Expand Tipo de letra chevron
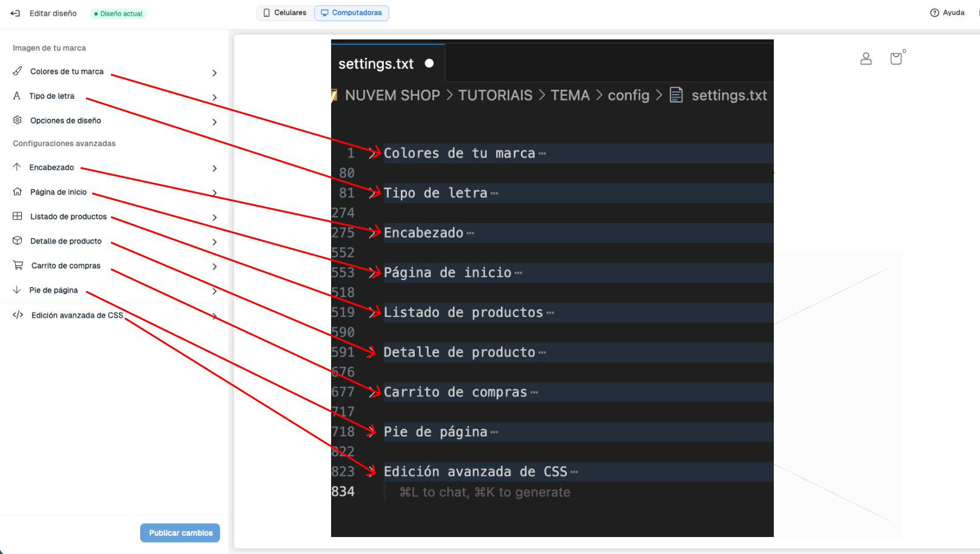The width and height of the screenshot is (980, 554). [x=215, y=97]
